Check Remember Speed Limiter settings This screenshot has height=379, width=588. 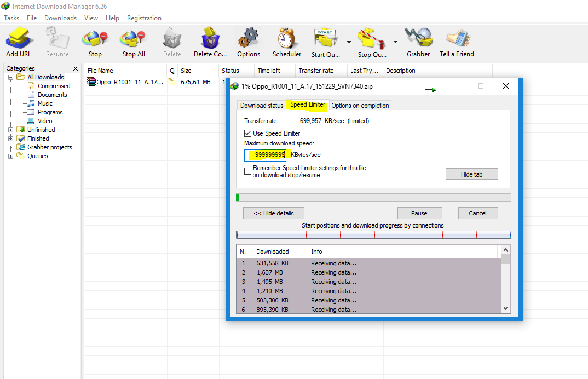point(247,172)
